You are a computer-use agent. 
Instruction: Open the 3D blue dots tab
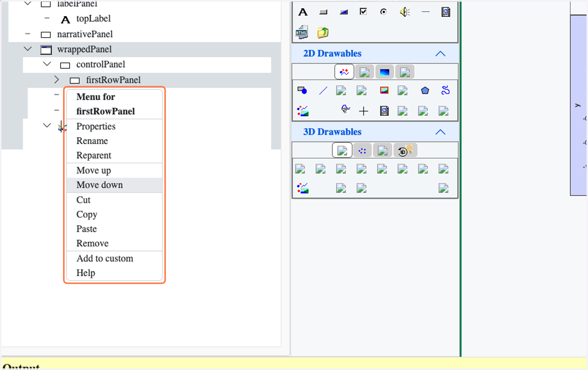click(363, 150)
